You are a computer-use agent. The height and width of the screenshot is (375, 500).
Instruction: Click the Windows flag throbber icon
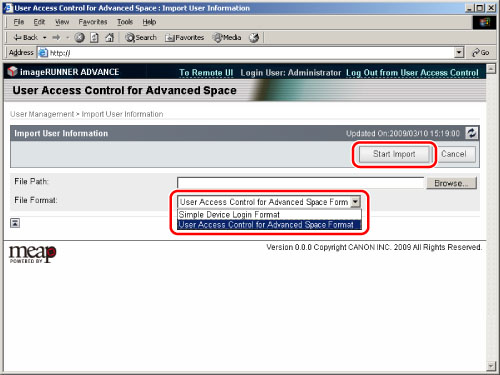tap(485, 22)
